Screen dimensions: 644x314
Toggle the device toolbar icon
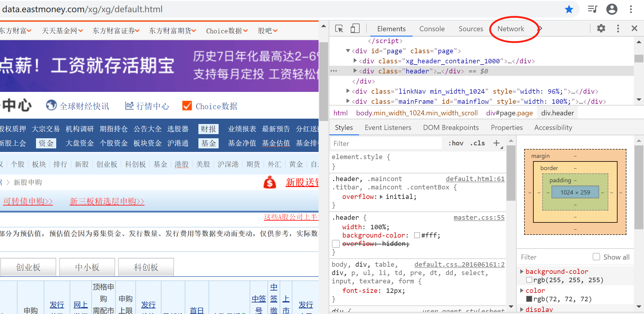pos(355,29)
